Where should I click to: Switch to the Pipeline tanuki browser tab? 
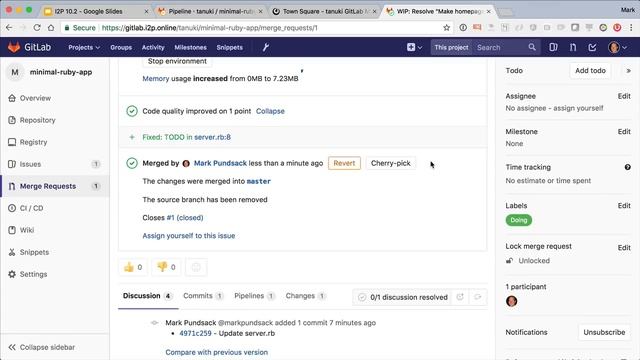click(x=210, y=11)
